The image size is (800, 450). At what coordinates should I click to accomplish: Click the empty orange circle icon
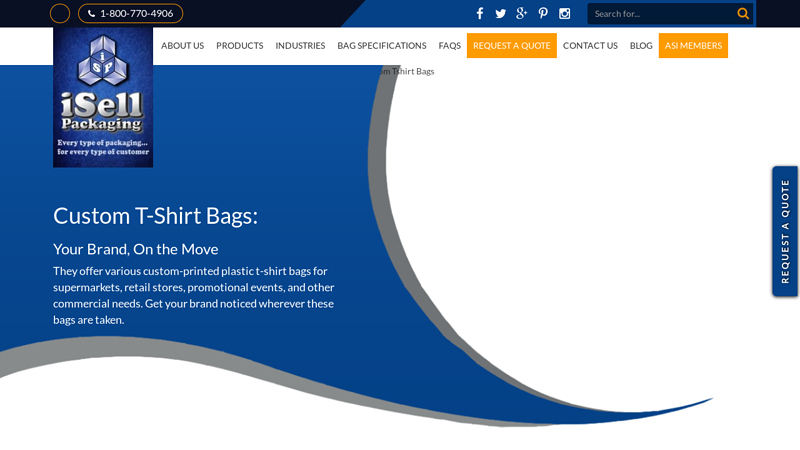pos(60,13)
